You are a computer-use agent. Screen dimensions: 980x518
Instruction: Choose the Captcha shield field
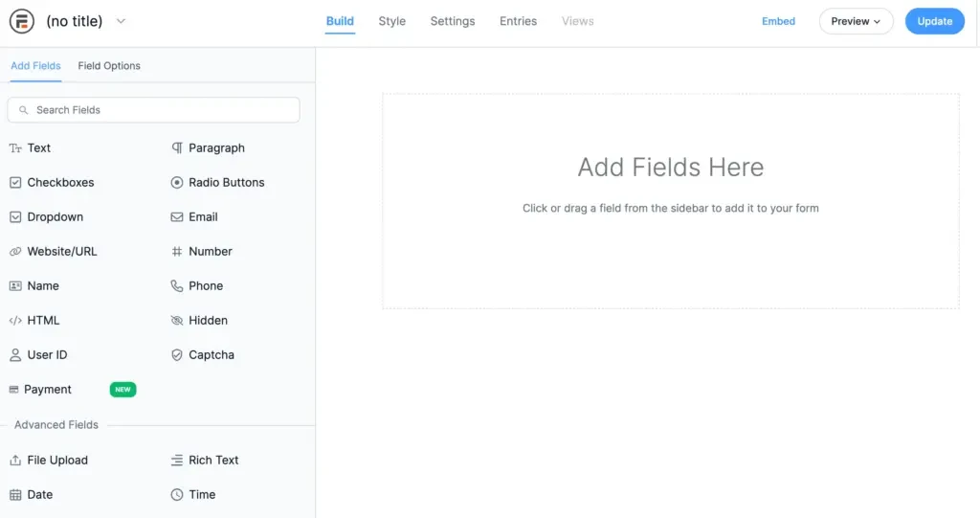202,355
